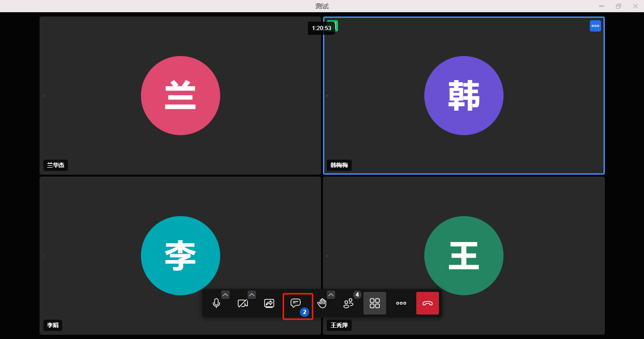Click the meeting timer 1:20:53
This screenshot has width=644, height=339.
(321, 28)
